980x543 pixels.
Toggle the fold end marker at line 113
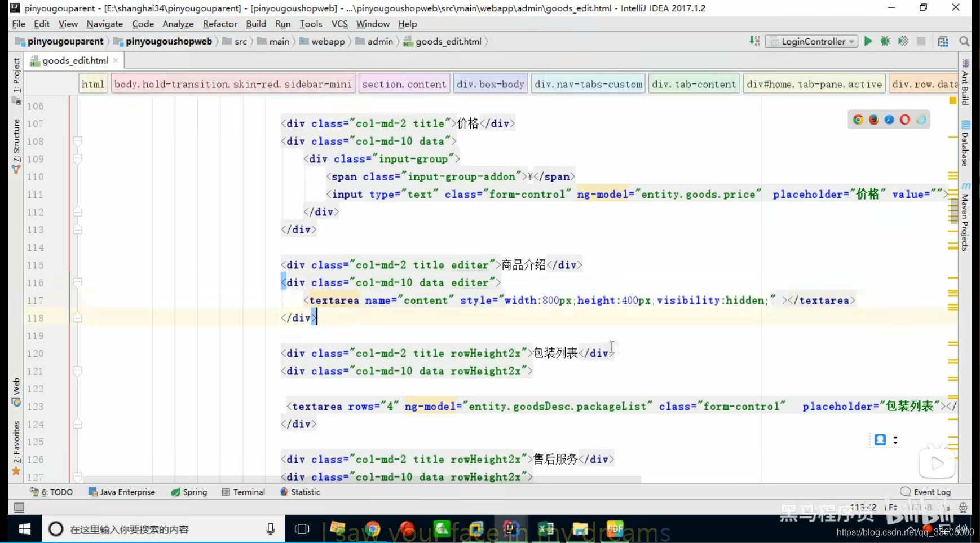pos(78,229)
